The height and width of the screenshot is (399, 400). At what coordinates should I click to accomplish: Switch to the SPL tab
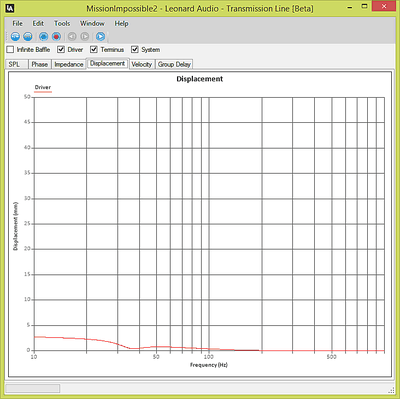(17, 64)
